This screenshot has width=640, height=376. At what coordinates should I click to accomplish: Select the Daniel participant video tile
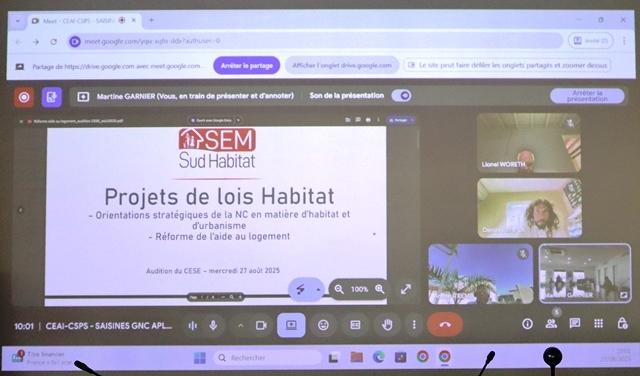(529, 208)
